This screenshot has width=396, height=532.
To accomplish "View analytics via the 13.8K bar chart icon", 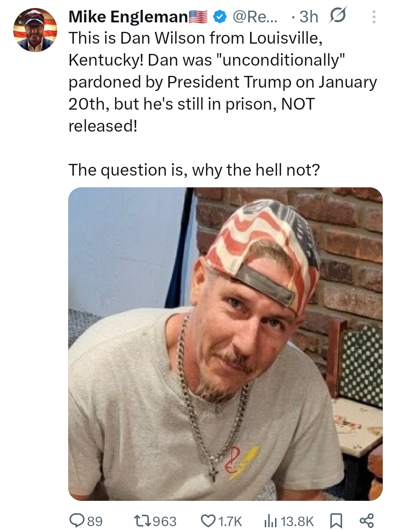I will pyautogui.click(x=270, y=521).
